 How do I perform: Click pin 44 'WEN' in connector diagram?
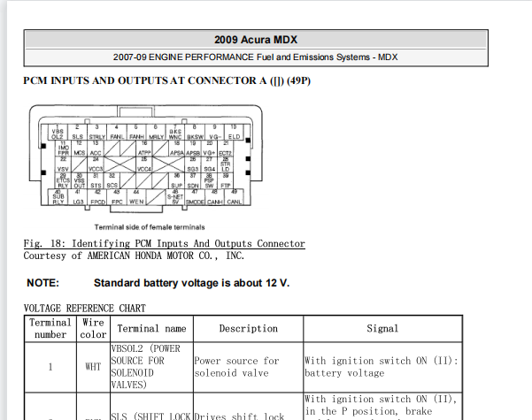[136, 197]
